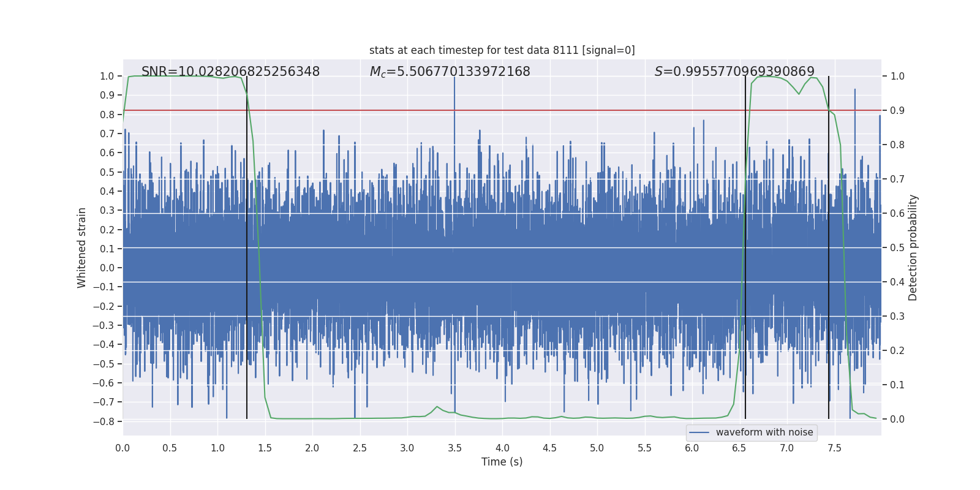
Task: Click the 0.3 tick on detection probability axis
Action: click(897, 316)
